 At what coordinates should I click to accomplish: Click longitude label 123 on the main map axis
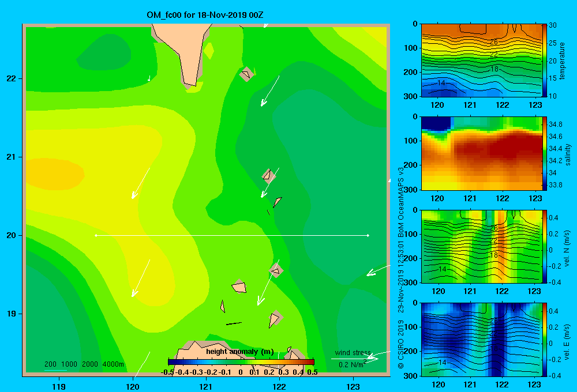[353, 386]
